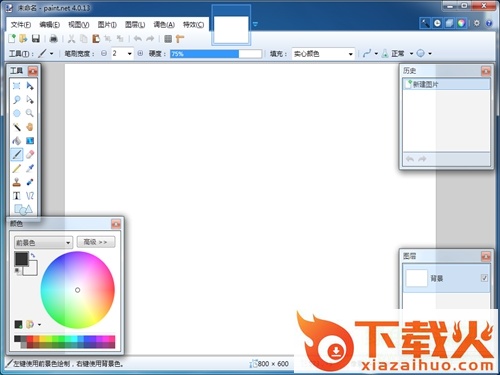Image resolution: width=500 pixels, height=375 pixels.
Task: Click the Print toolbar icon
Action: [x=53, y=39]
